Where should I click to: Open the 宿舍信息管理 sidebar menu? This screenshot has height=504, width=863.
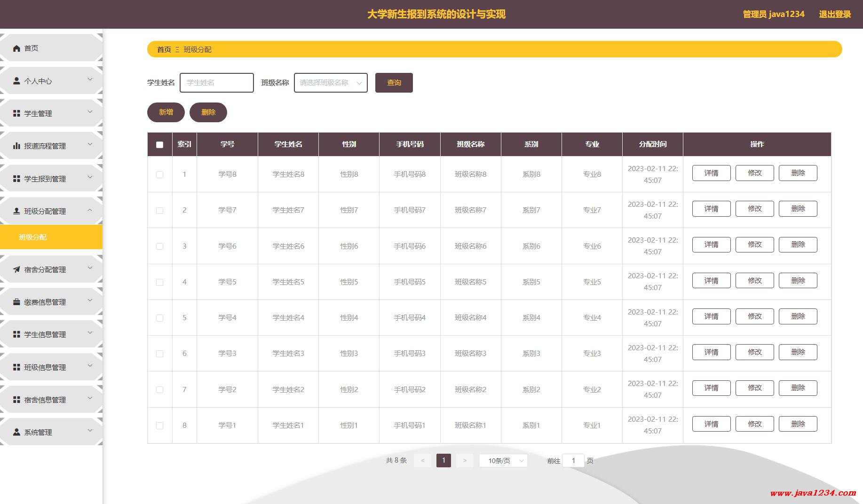pyautogui.click(x=51, y=400)
